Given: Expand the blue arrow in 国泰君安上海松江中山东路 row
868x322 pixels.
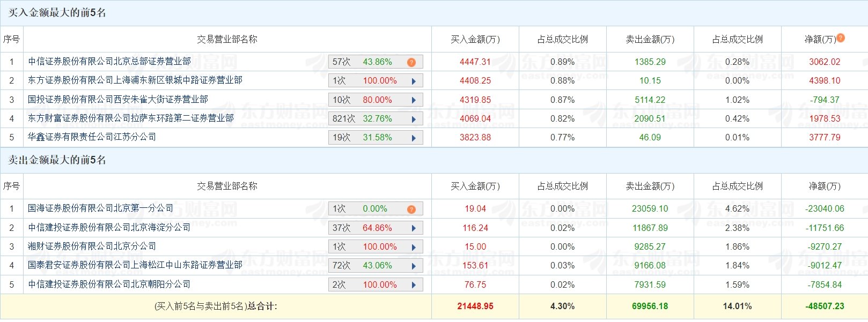Looking at the screenshot, I should pyautogui.click(x=414, y=266).
